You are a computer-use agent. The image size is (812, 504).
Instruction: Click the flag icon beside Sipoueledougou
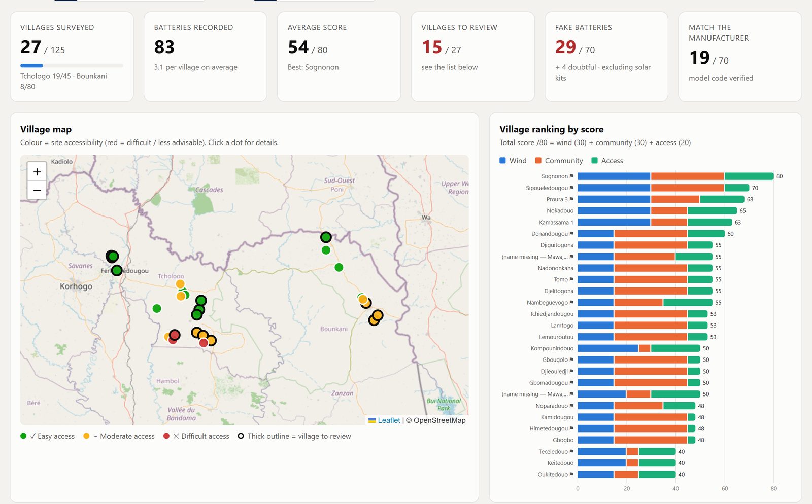[x=571, y=188]
